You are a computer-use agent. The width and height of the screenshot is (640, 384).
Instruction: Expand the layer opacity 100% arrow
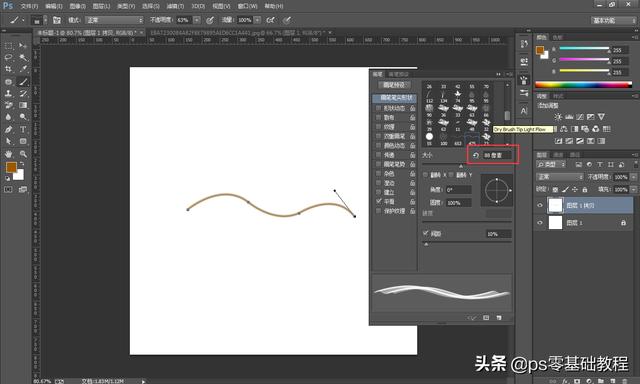click(633, 177)
